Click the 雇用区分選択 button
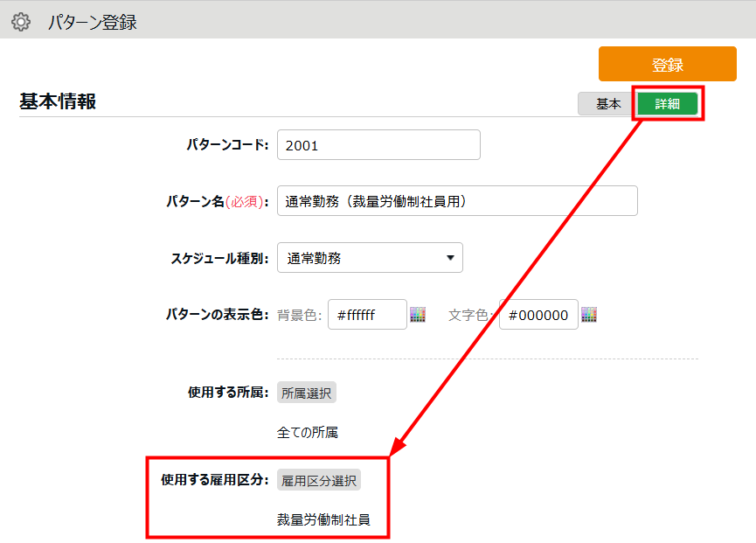This screenshot has height=543, width=756. click(x=319, y=480)
